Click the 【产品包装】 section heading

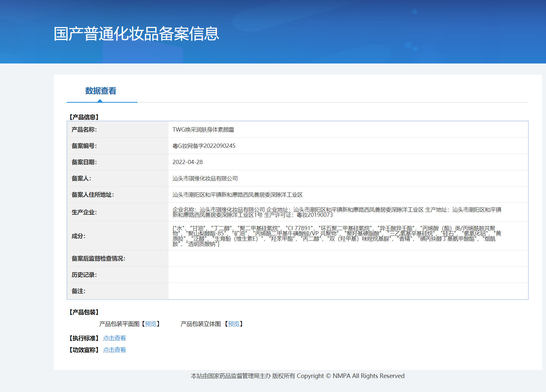pyautogui.click(x=84, y=312)
